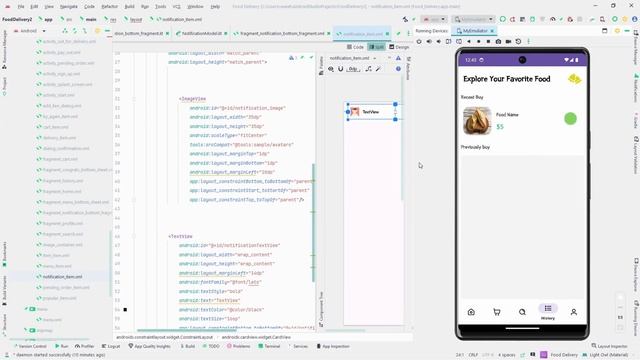
Task: Click emulator Overview square button
Action: (x=488, y=41)
